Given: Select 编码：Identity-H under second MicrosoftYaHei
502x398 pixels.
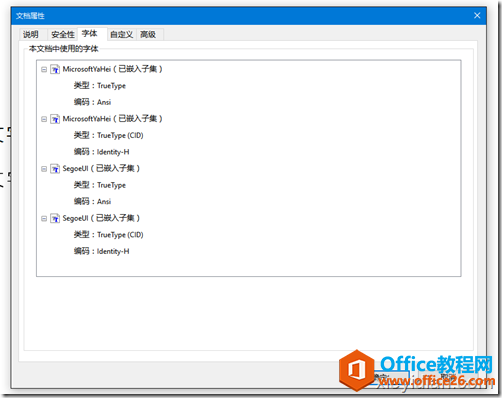Looking at the screenshot, I should pyautogui.click(x=101, y=152).
